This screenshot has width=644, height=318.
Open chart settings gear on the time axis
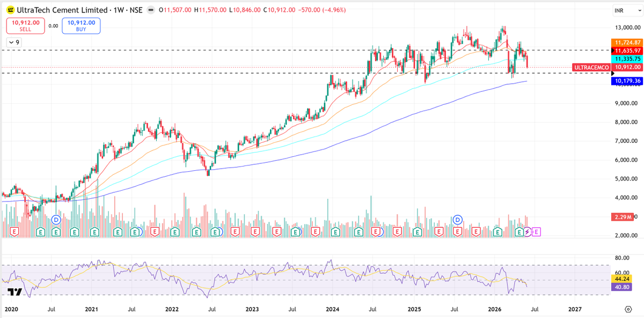pos(628,309)
